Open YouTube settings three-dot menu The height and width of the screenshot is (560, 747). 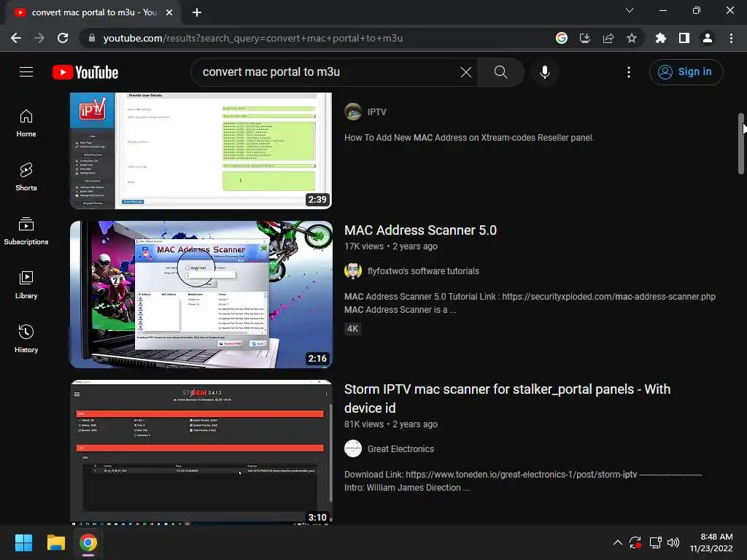point(628,72)
